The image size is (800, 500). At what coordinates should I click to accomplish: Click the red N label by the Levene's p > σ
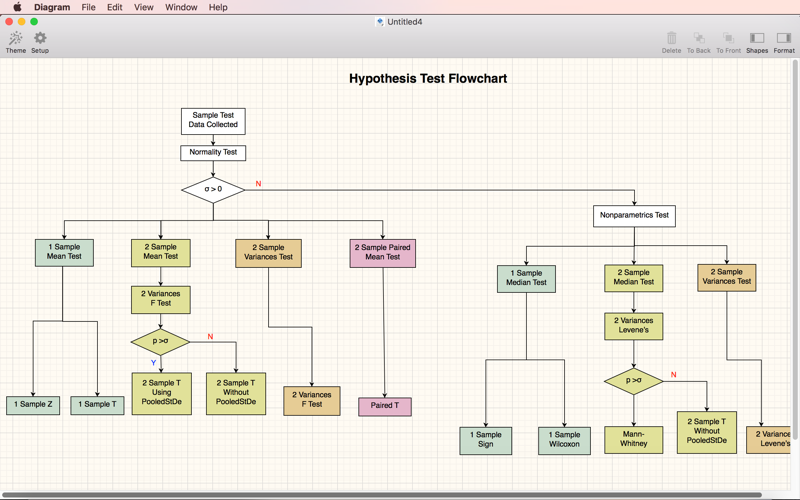click(673, 374)
